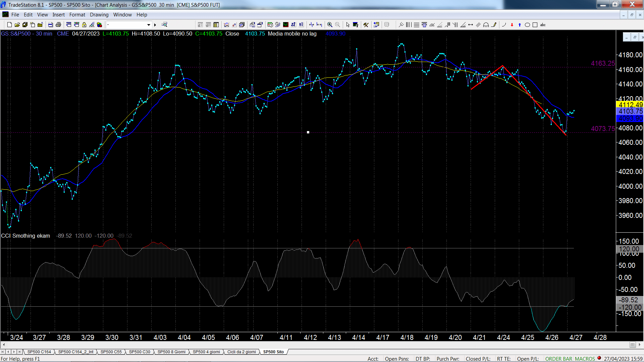Click the GS:S&P500 - 30 min label
Screen dimensions: 644x362
(x=26, y=34)
